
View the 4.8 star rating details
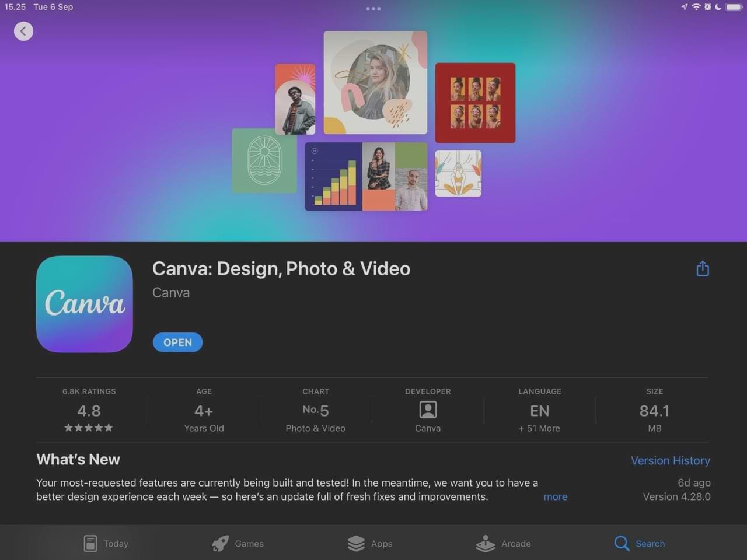pos(89,411)
